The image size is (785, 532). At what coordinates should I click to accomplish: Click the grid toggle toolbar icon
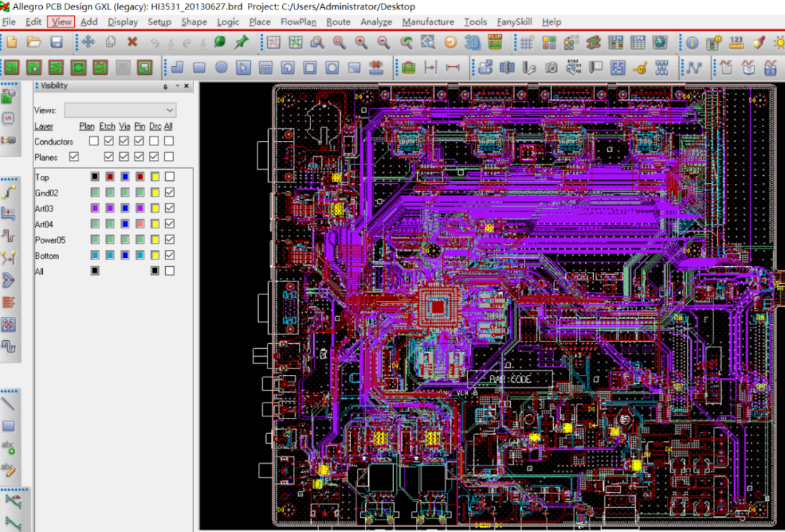pyautogui.click(x=526, y=43)
